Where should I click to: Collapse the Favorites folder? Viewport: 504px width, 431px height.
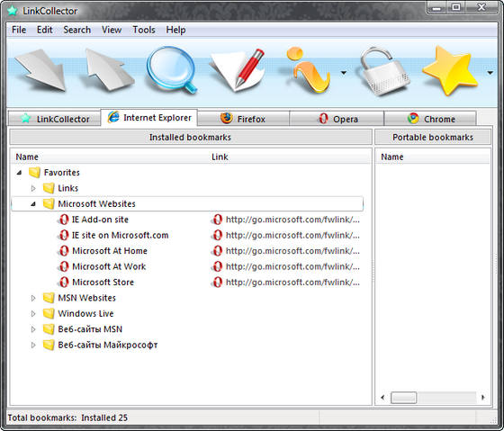point(19,173)
